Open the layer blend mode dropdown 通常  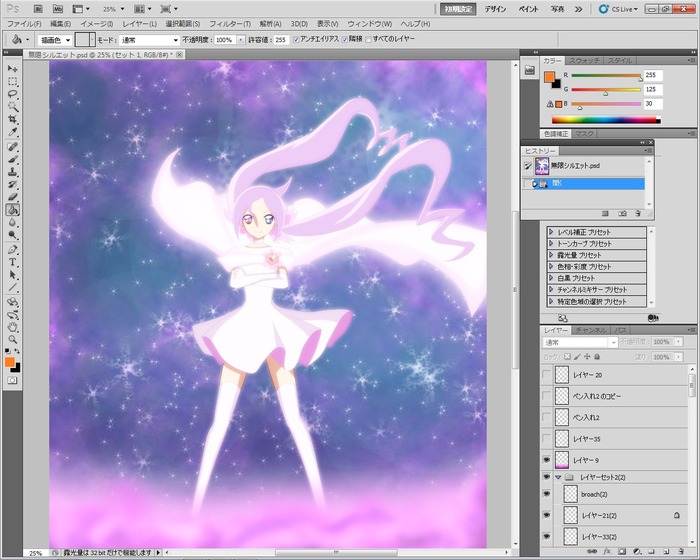580,342
